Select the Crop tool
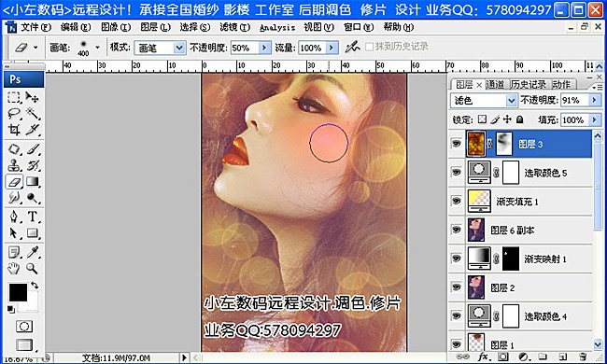Image resolution: width=607 pixels, height=364 pixels. [x=14, y=130]
